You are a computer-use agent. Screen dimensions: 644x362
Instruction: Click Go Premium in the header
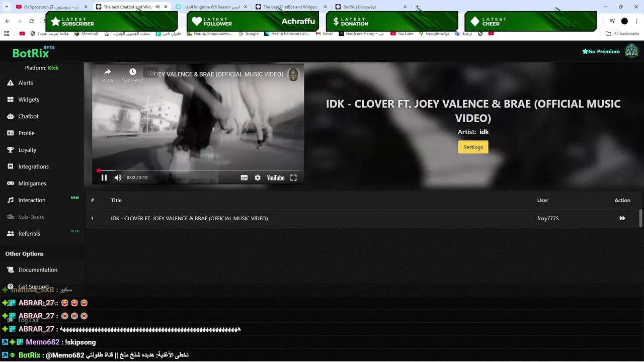tap(601, 51)
